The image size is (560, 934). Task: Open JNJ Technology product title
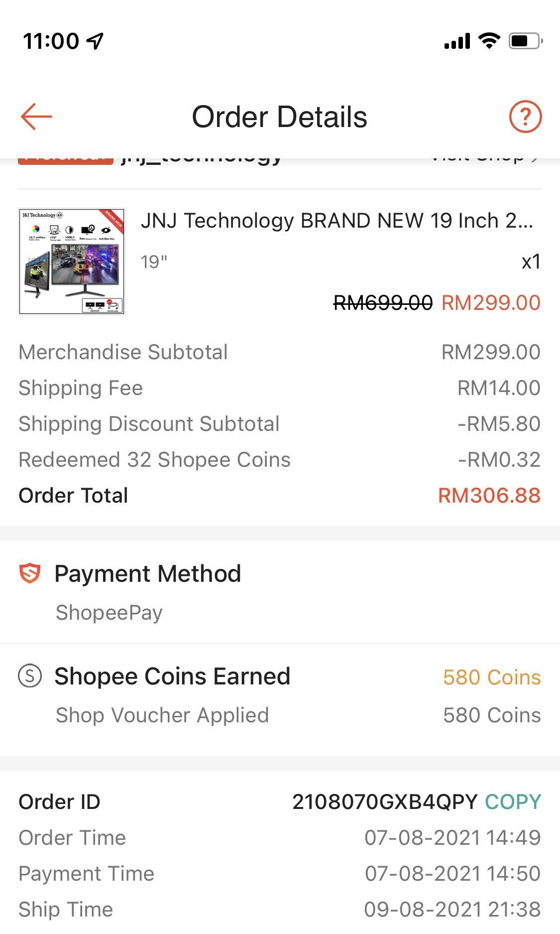[336, 220]
